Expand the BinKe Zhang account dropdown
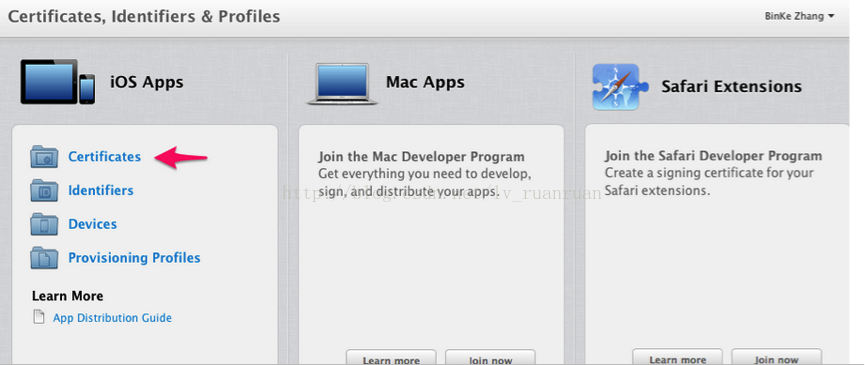The height and width of the screenshot is (365, 865). (x=799, y=16)
